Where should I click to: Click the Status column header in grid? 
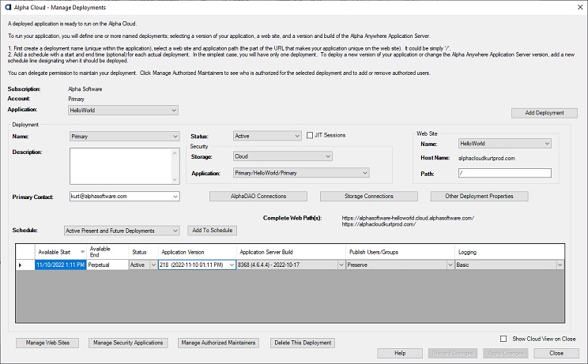143,252
